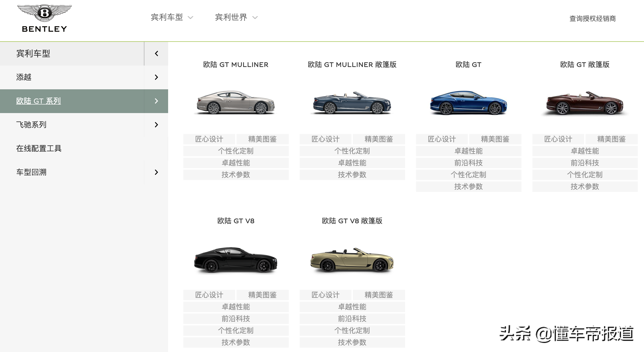
Task: Open 前沿科技 under maroon 欧陆 GT 敞篷版
Action: point(585,163)
